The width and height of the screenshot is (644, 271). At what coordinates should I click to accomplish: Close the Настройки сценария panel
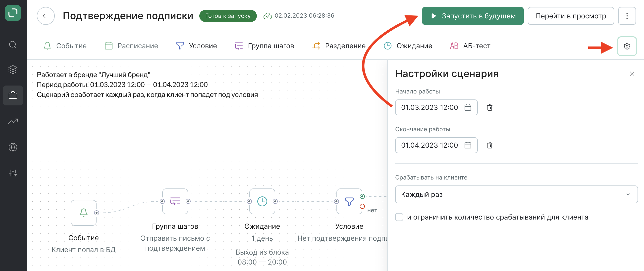tap(632, 74)
